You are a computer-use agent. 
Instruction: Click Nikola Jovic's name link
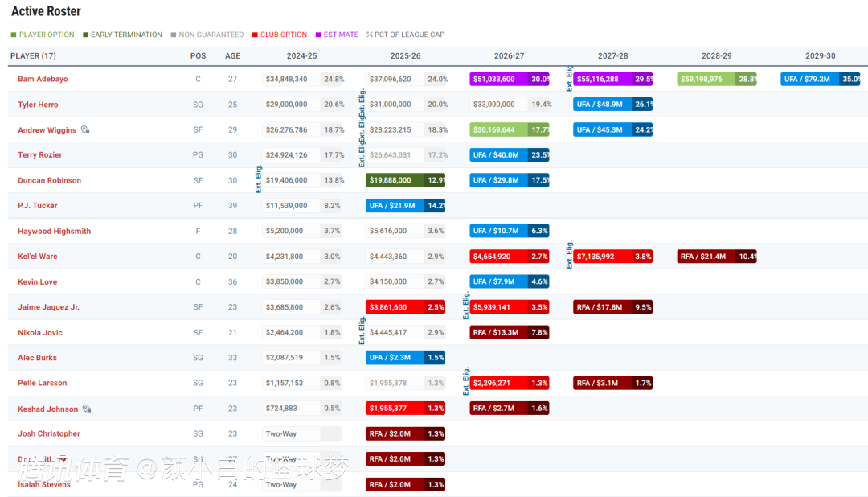point(40,333)
